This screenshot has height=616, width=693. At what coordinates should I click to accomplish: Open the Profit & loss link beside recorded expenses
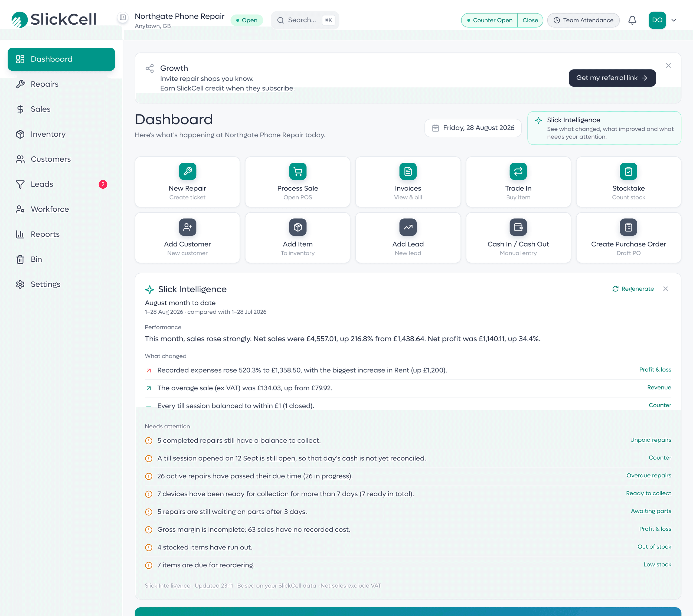point(655,369)
